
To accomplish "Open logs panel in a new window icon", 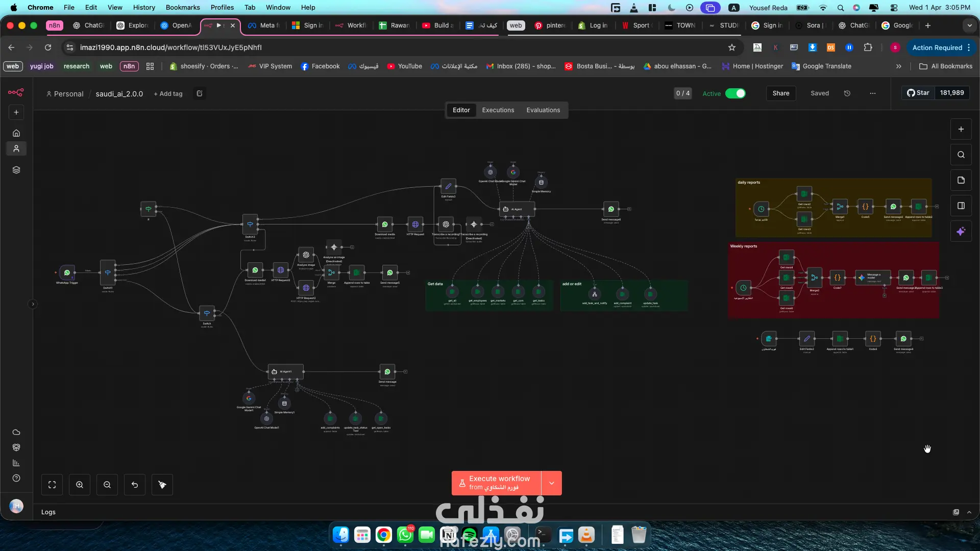I will [956, 512].
